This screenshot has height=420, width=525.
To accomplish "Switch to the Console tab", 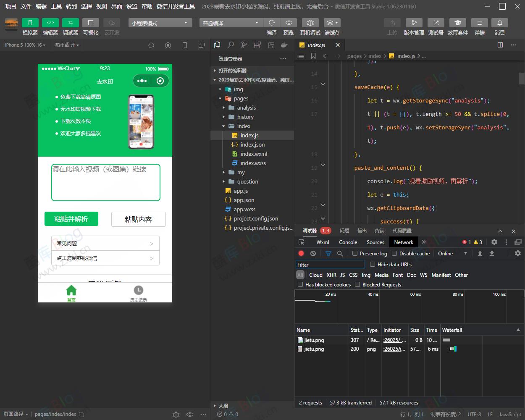I will point(348,242).
